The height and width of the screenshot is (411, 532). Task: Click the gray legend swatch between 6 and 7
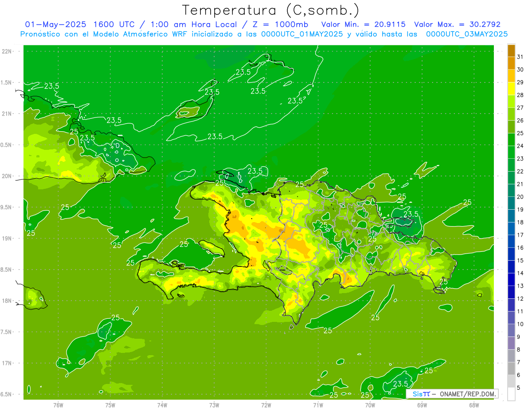pos(511,368)
